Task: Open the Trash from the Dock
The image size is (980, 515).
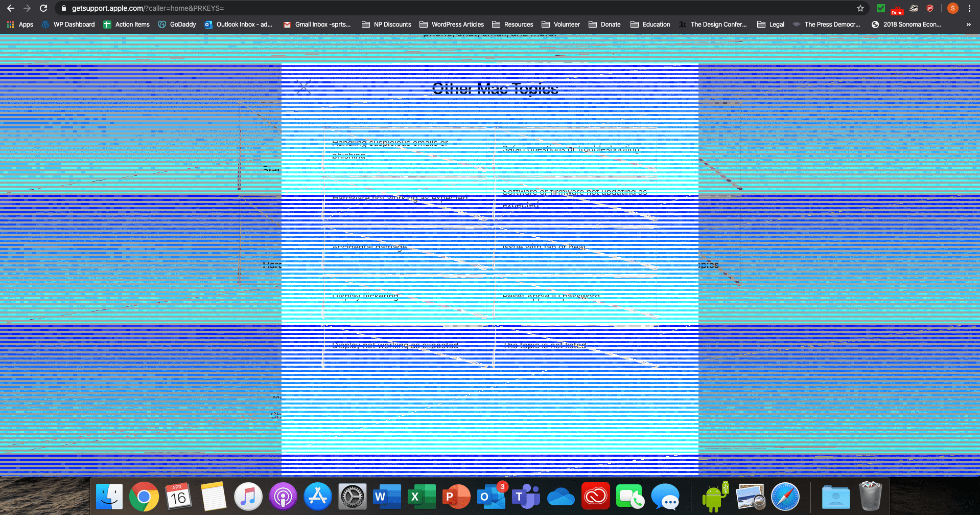Action: 870,496
